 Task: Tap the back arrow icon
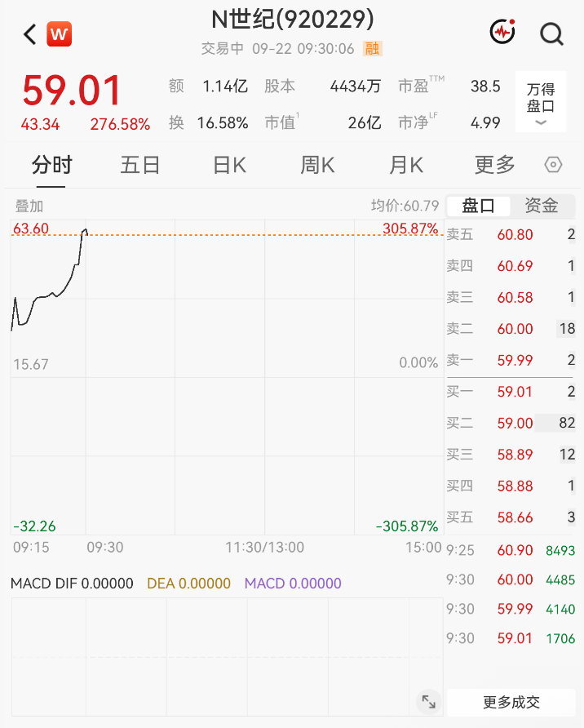(29, 34)
